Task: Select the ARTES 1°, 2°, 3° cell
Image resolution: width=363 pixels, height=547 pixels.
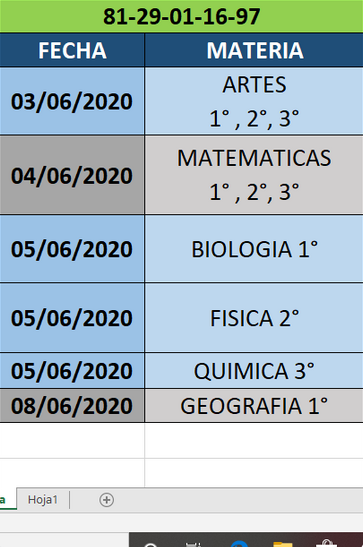Action: (254, 101)
